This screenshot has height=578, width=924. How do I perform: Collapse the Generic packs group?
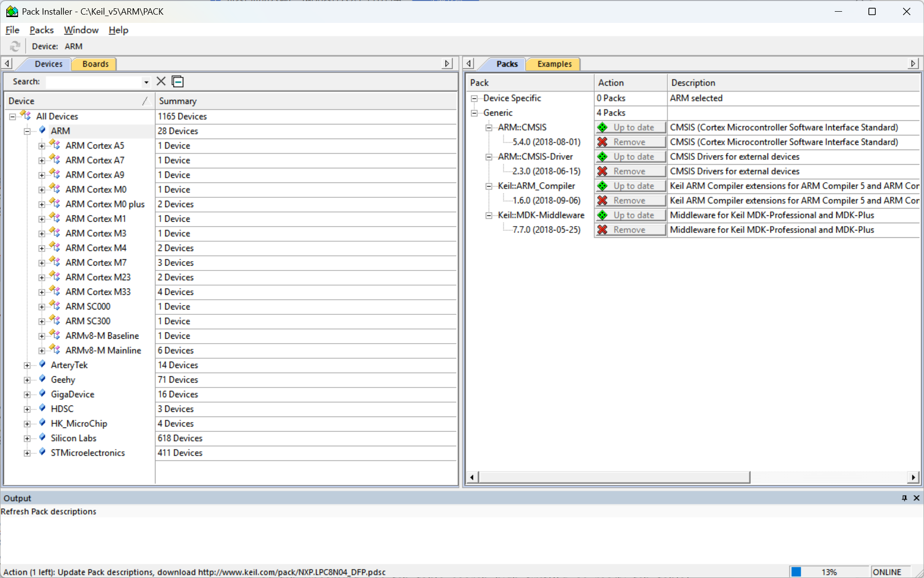pos(474,113)
